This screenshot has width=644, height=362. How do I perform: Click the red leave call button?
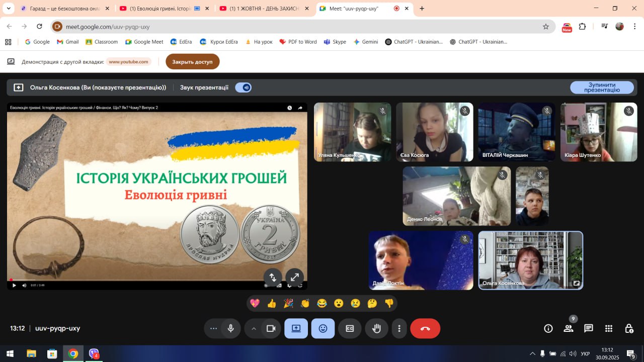[x=425, y=328]
